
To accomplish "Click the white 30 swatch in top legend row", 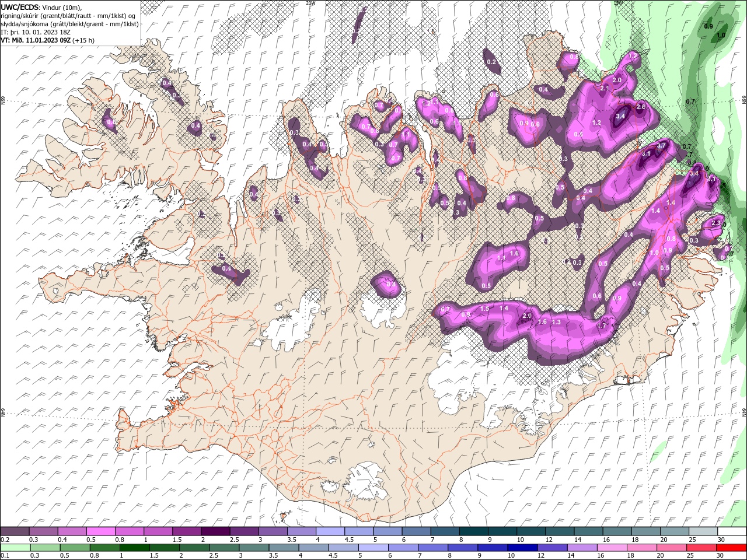I will 731,531.
